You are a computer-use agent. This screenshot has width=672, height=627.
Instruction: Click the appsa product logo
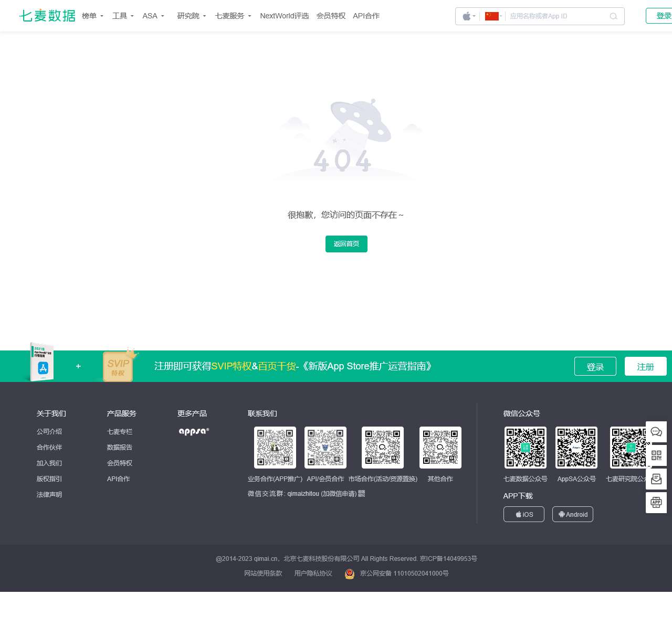pyautogui.click(x=194, y=431)
